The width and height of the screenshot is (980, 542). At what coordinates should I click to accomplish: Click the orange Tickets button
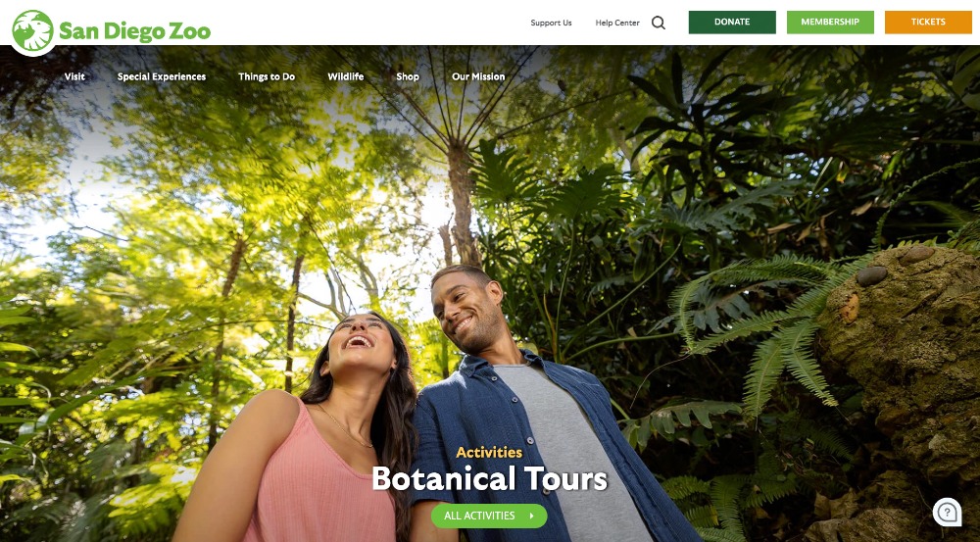pyautogui.click(x=928, y=22)
